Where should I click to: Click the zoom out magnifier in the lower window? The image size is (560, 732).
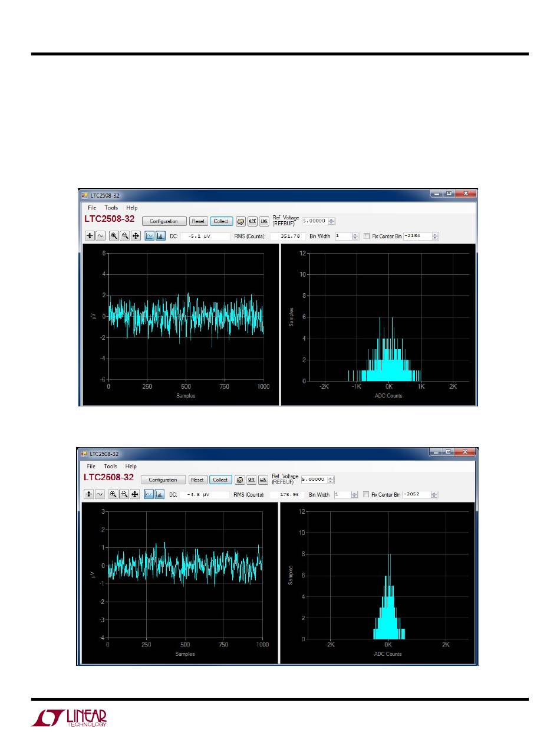(x=124, y=494)
